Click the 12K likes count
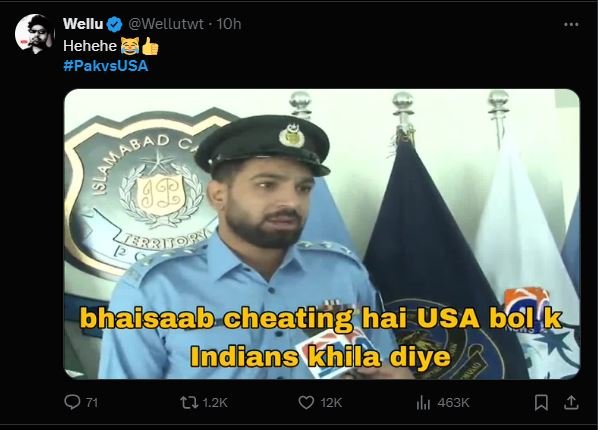 (331, 403)
